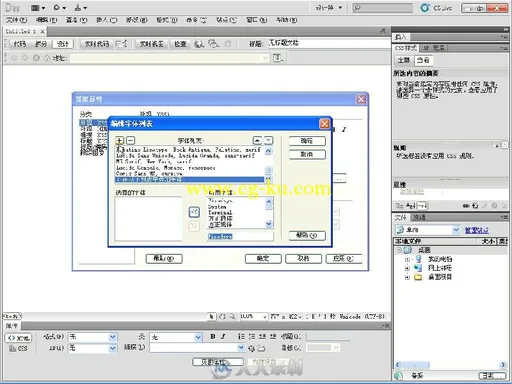Open Insert menu
Image resolution: width=512 pixels, height=384 pixels.
(x=107, y=20)
